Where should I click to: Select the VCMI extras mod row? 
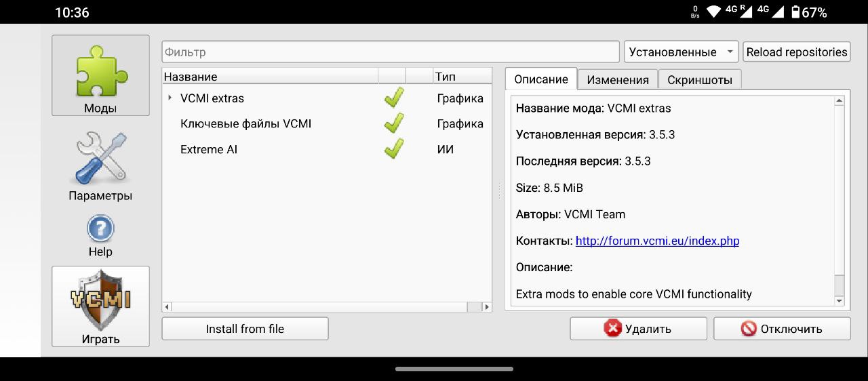pos(327,98)
